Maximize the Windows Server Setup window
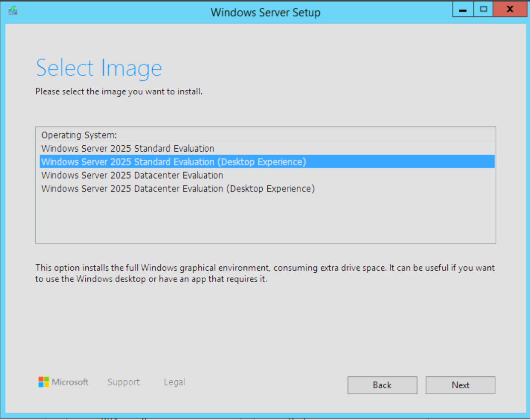Image resolution: width=530 pixels, height=420 pixels. pos(483,10)
